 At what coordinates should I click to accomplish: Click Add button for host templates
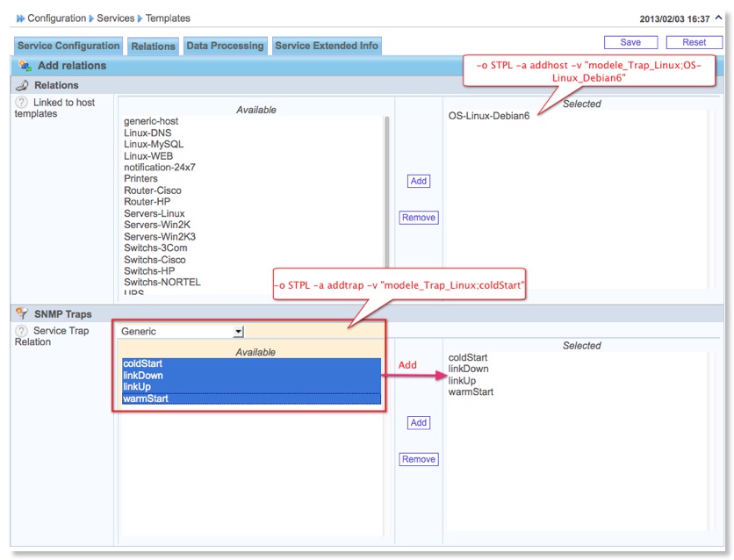(x=419, y=181)
